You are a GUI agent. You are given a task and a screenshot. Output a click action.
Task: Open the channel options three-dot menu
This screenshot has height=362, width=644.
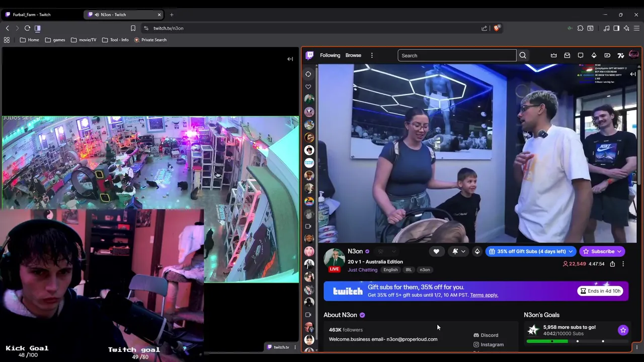click(623, 264)
